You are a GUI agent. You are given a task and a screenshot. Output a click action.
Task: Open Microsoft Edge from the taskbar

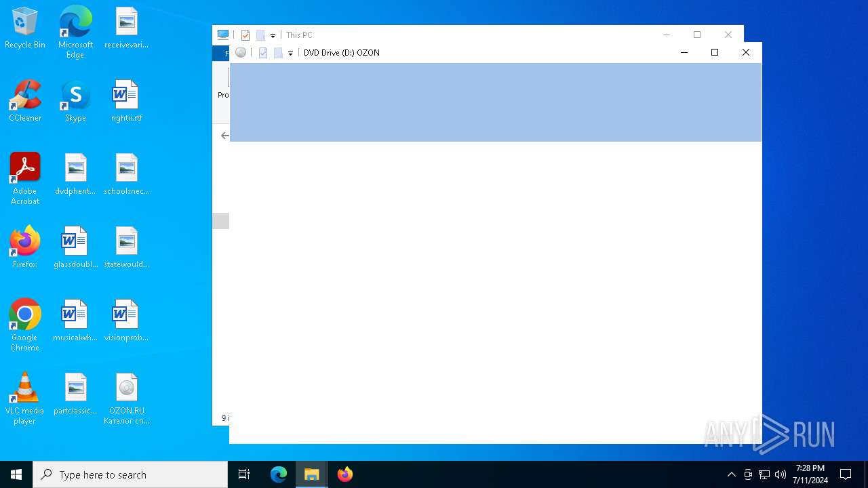pos(279,474)
